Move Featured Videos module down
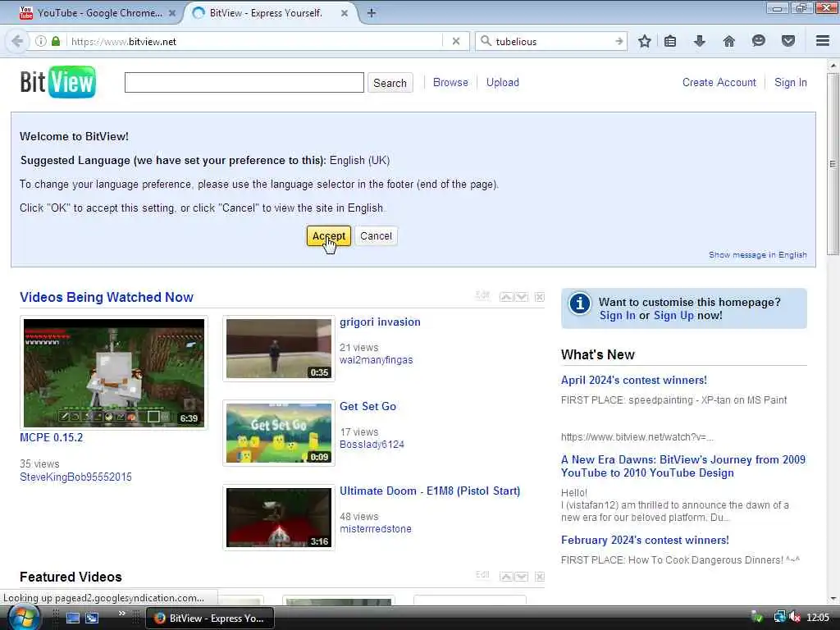Viewport: 840px width, 630px height. 521,577
